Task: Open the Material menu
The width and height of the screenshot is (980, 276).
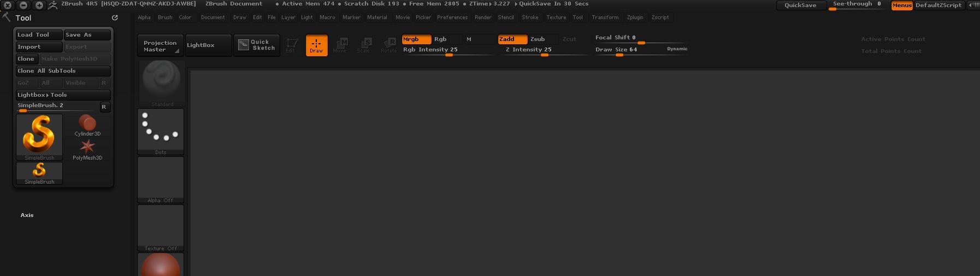Action: [x=377, y=17]
